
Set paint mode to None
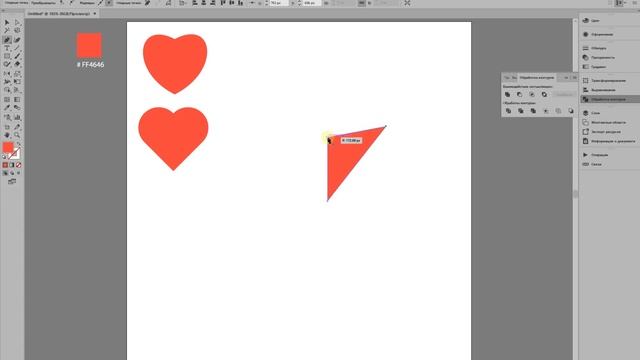18,165
